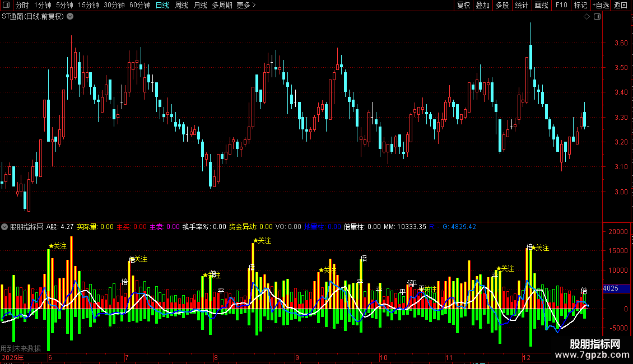Viewport: 633px width, 364px height.
Task: Click the 统计 statistics button
Action: pyautogui.click(x=522, y=5)
